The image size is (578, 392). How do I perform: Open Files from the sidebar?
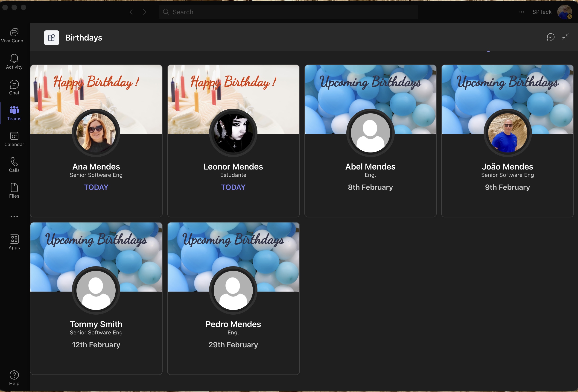coord(14,191)
